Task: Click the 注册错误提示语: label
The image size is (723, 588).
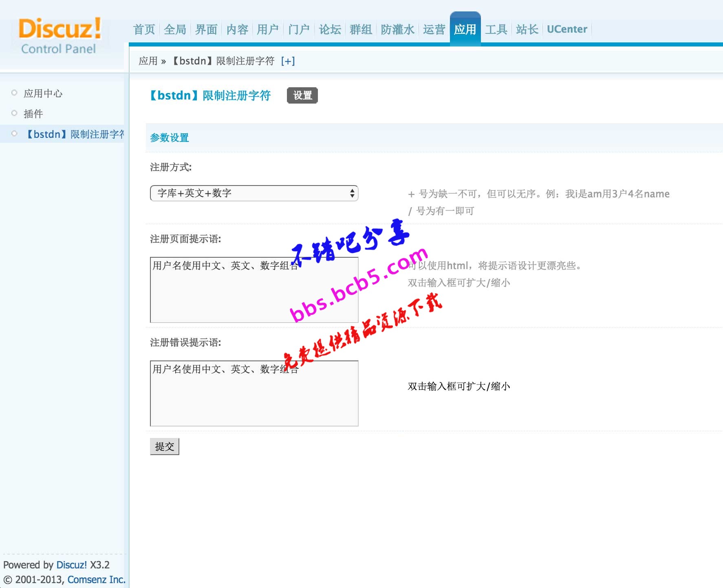Action: click(185, 343)
